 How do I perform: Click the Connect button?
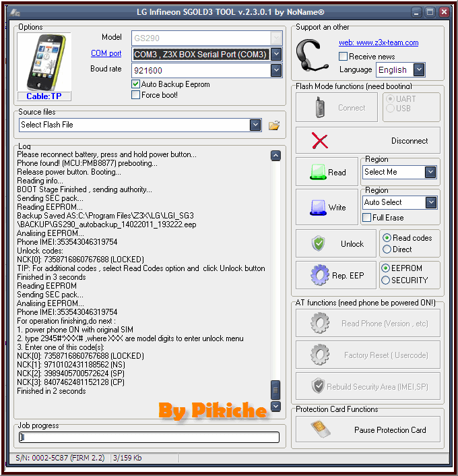pyautogui.click(x=337, y=107)
